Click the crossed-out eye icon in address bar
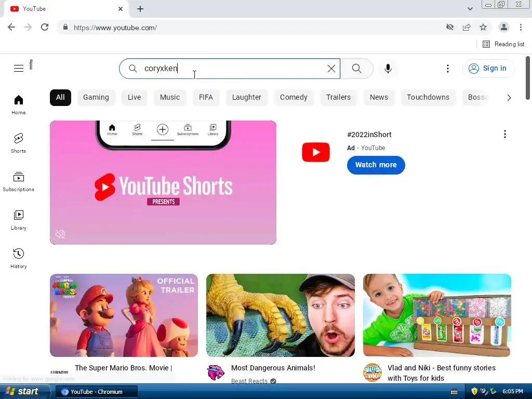The width and height of the screenshot is (532, 399). pos(450,27)
